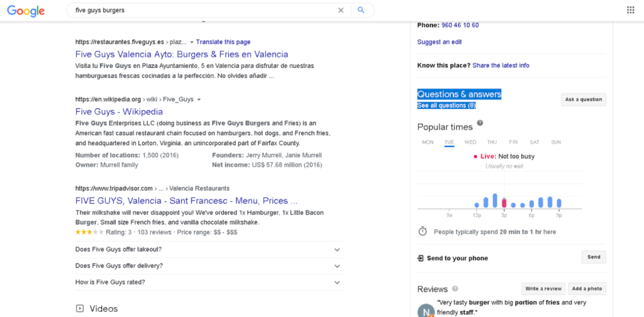Image resolution: width=644 pixels, height=317 pixels.
Task: Click the Send button
Action: [594, 257]
